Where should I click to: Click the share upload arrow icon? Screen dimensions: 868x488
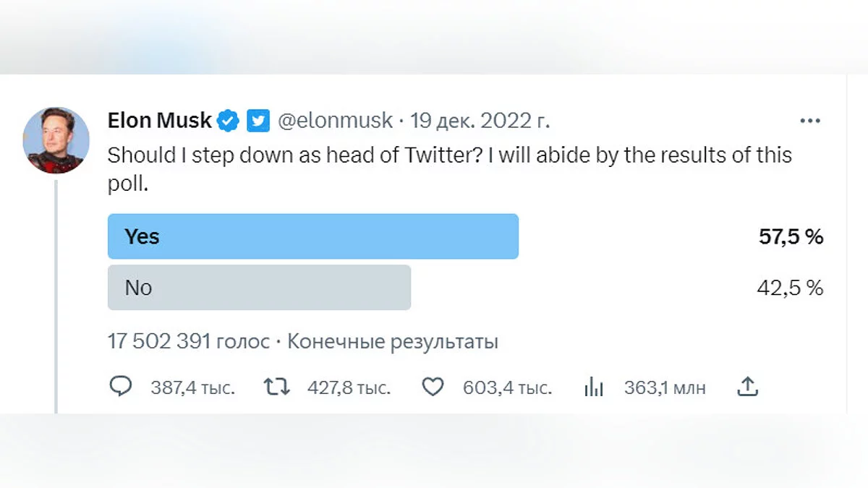(x=747, y=387)
